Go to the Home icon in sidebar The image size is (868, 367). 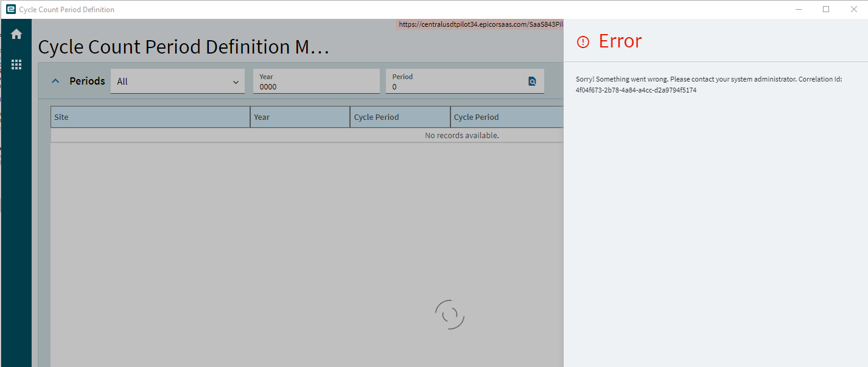pos(16,35)
